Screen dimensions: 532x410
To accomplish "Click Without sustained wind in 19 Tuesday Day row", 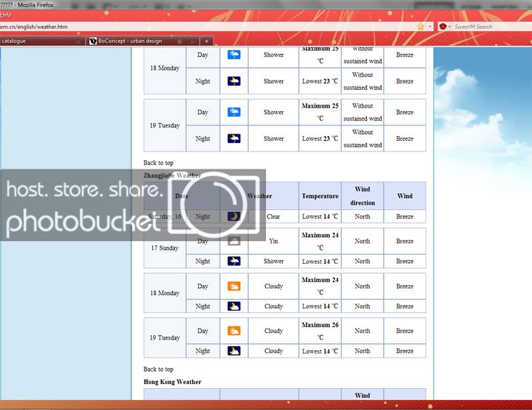I will click(x=362, y=112).
